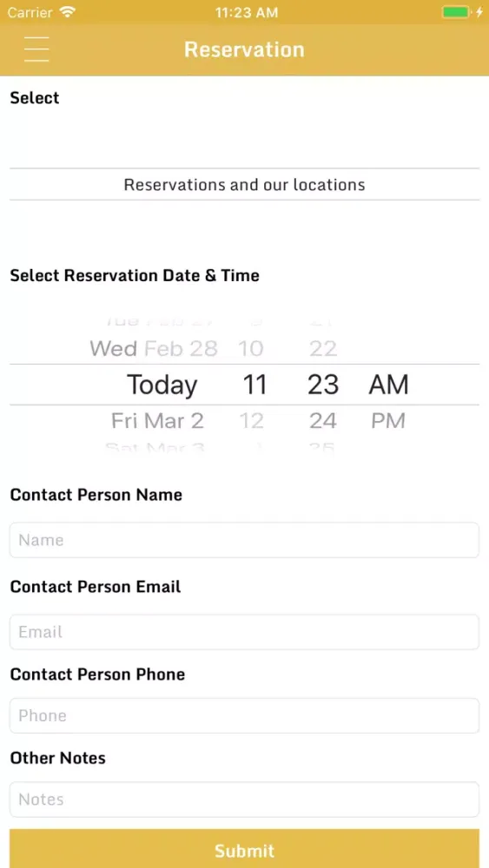Open the hamburger menu icon
This screenshot has width=489, height=868.
click(x=36, y=49)
